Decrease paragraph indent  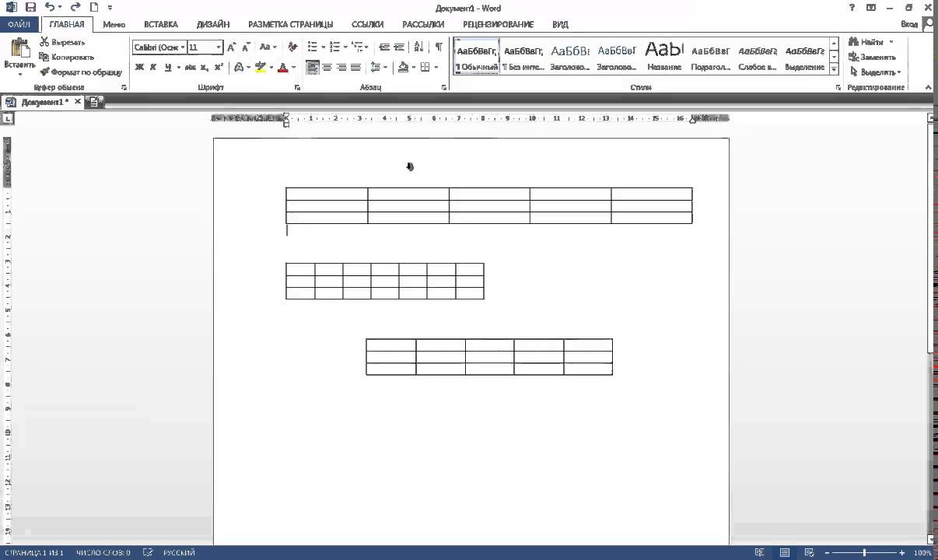click(x=384, y=47)
